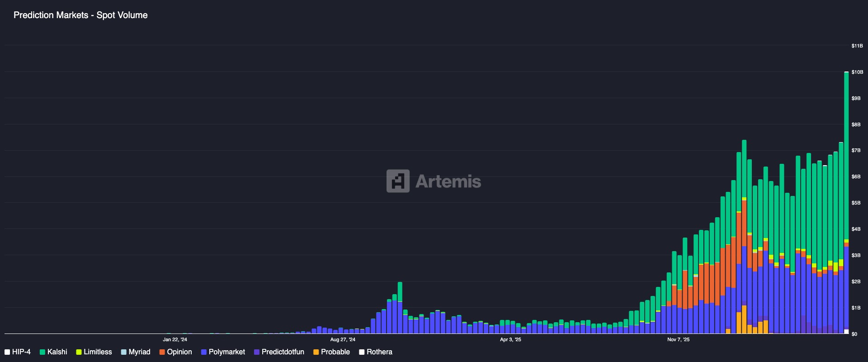868x362 pixels.
Task: Select the Rothera legend label
Action: pos(379,352)
